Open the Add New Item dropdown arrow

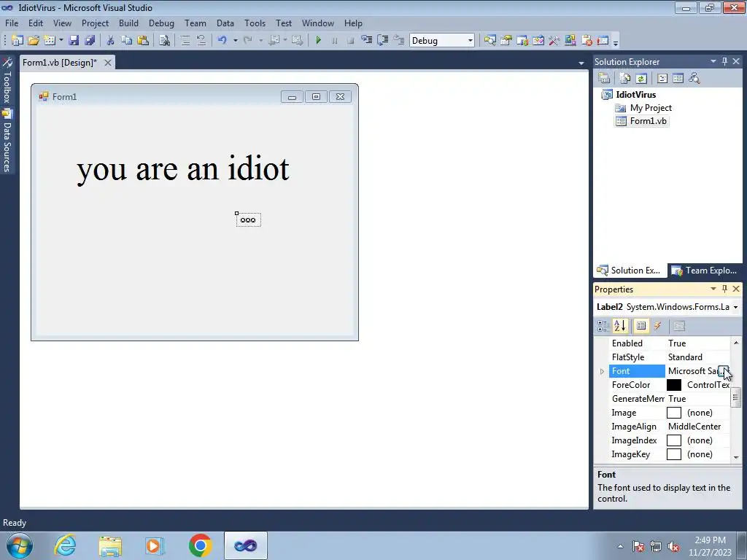(x=61, y=41)
